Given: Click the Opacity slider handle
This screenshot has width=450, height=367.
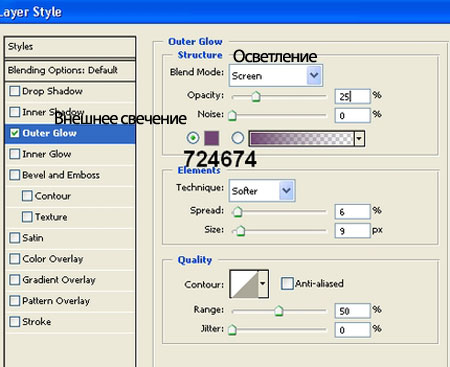Looking at the screenshot, I should (x=256, y=97).
